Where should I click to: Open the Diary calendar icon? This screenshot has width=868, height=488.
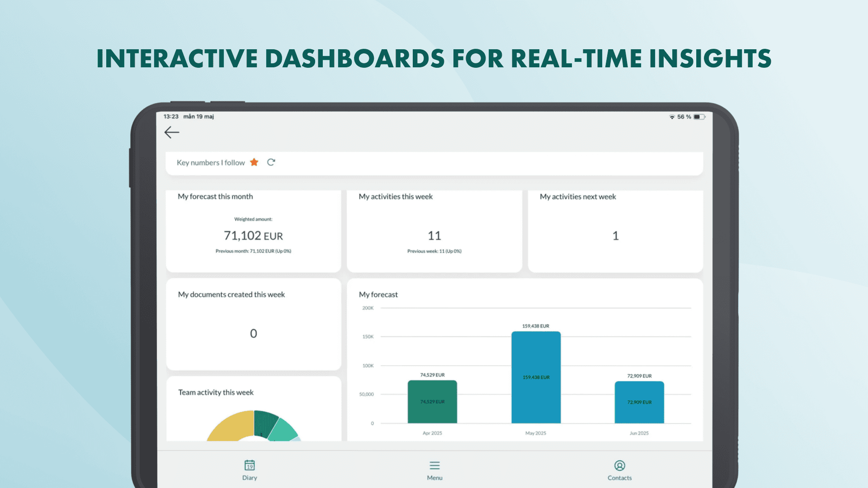250,465
